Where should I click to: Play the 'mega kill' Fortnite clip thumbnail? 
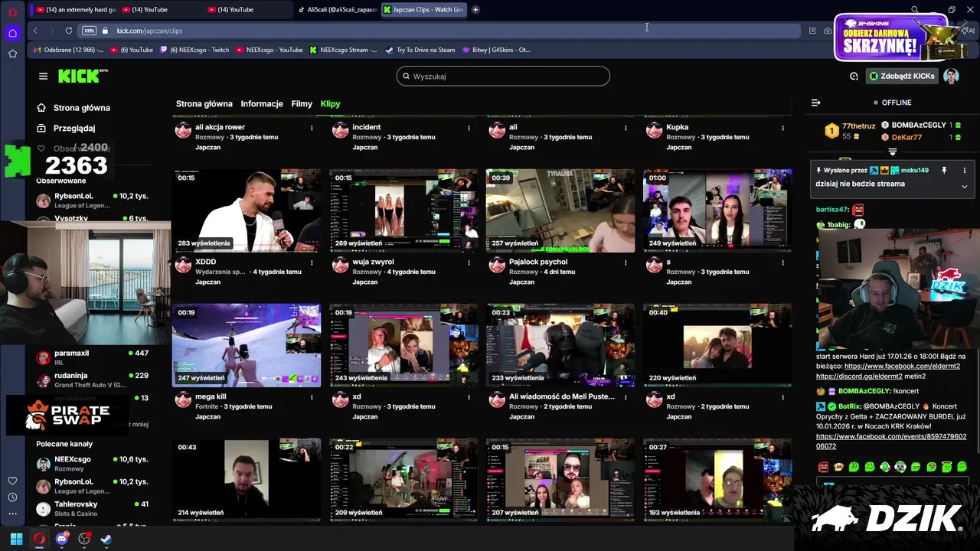(247, 345)
